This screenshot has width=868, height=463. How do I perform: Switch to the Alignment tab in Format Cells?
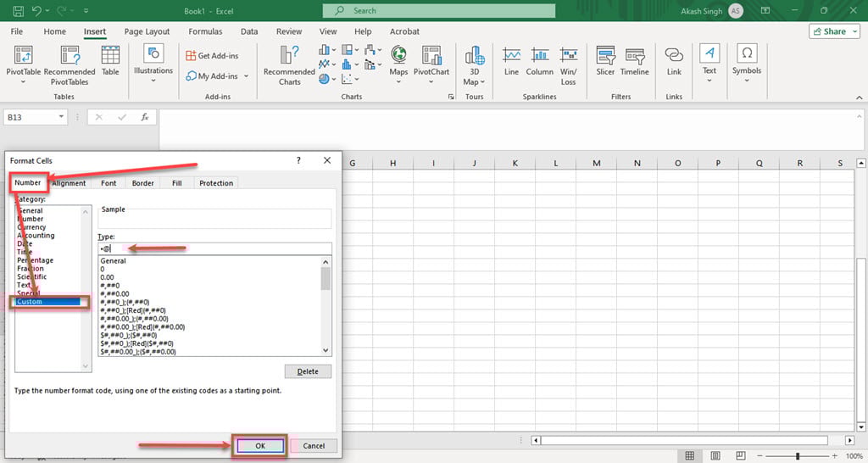coord(70,183)
